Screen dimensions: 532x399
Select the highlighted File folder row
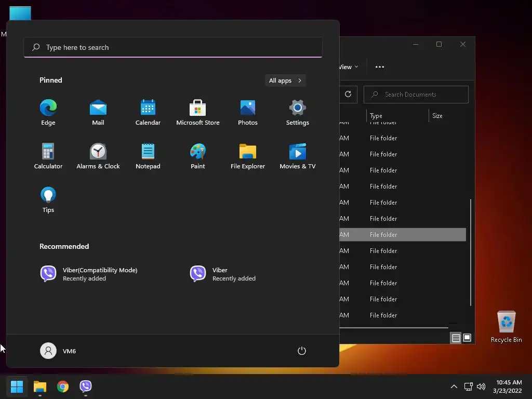[x=403, y=234]
